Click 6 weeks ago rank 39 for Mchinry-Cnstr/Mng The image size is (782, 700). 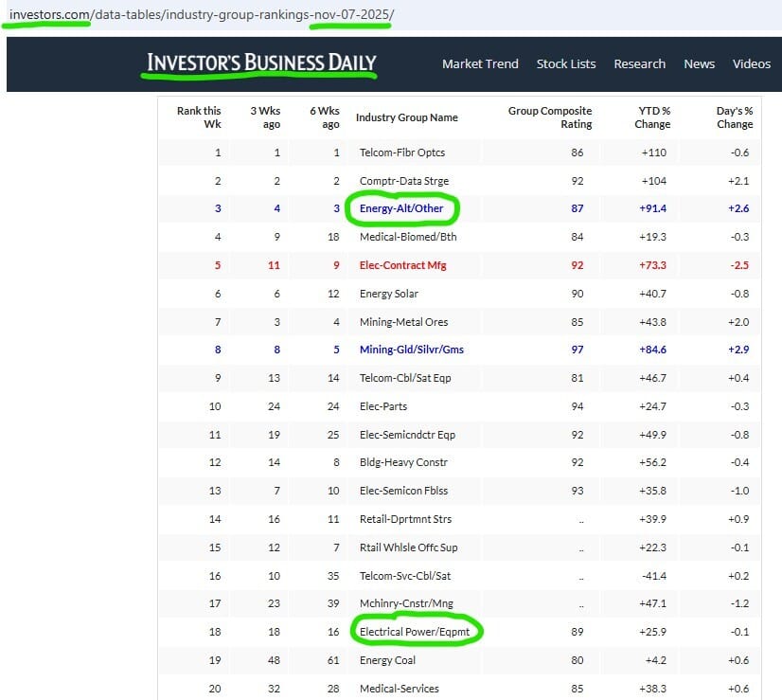(x=333, y=603)
